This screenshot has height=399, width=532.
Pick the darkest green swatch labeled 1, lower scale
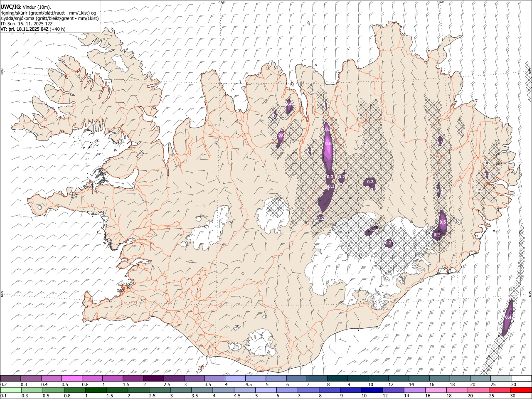click(x=96, y=390)
